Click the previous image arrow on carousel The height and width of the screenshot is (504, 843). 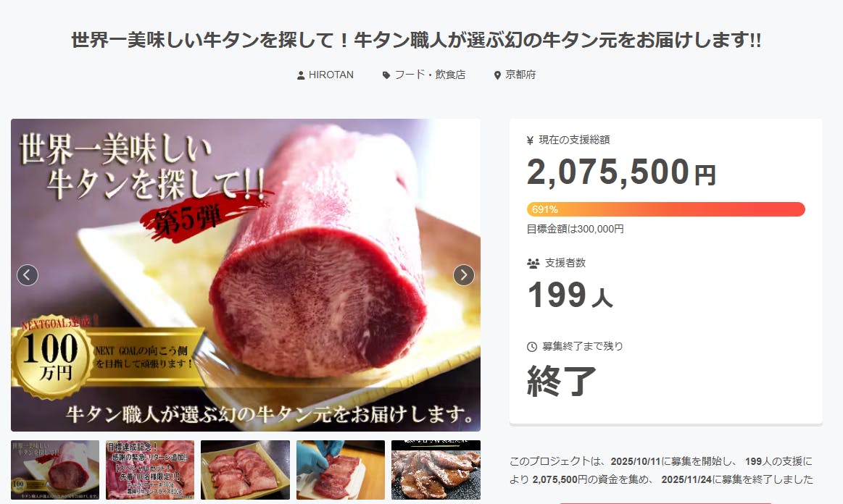click(28, 275)
